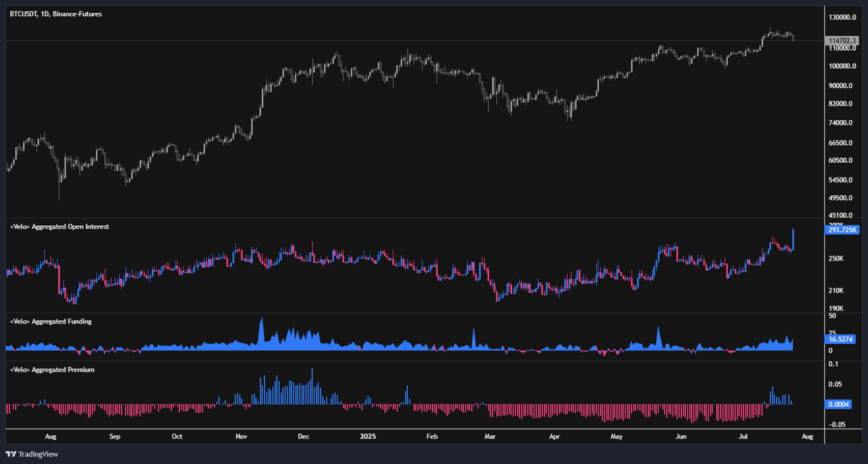This screenshot has width=868, height=464.
Task: Click the 100000.0 price axis label
Action: click(842, 67)
